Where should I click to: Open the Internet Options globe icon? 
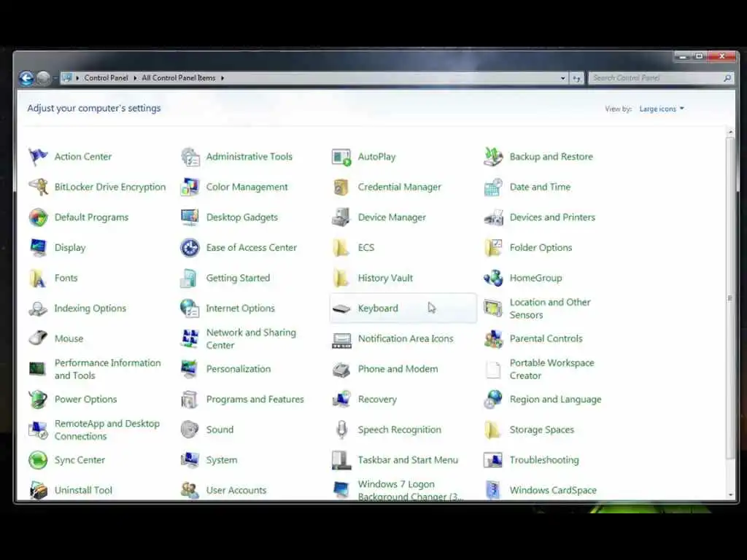(190, 308)
